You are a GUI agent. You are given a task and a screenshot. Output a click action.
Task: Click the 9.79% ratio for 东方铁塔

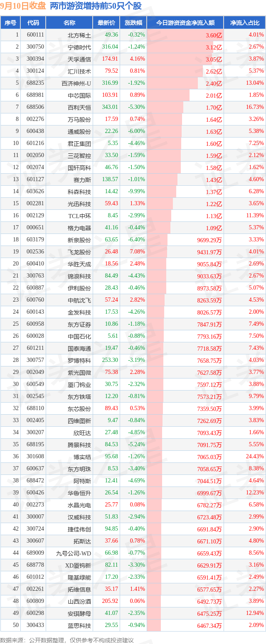256,396
